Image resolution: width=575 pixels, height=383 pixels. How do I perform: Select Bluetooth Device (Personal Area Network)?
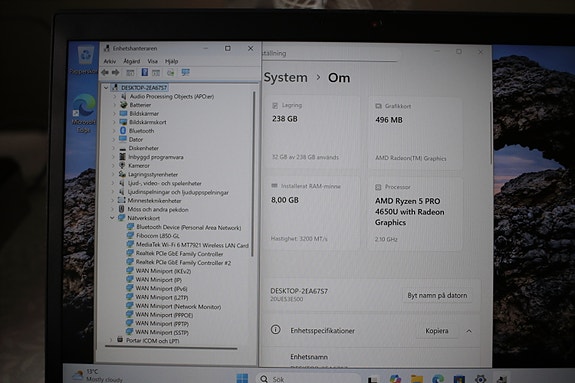pos(188,227)
